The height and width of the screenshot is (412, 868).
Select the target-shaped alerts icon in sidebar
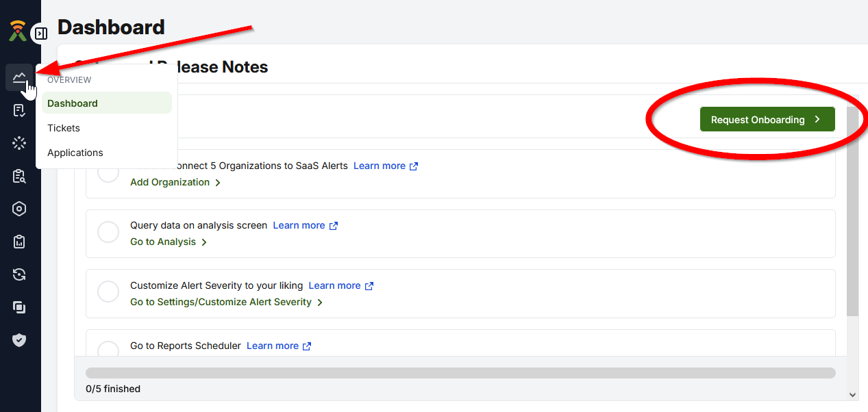coord(19,209)
